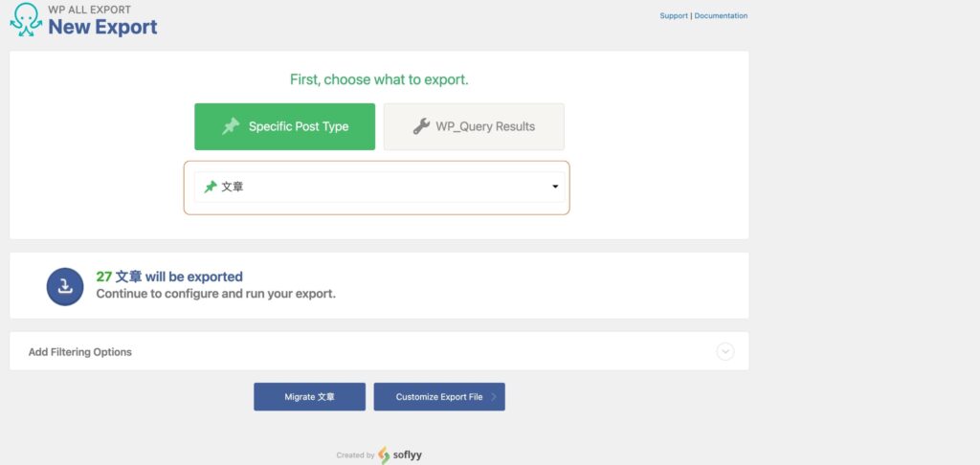
Task: Click the WP All Export octopus logo
Action: click(x=26, y=19)
